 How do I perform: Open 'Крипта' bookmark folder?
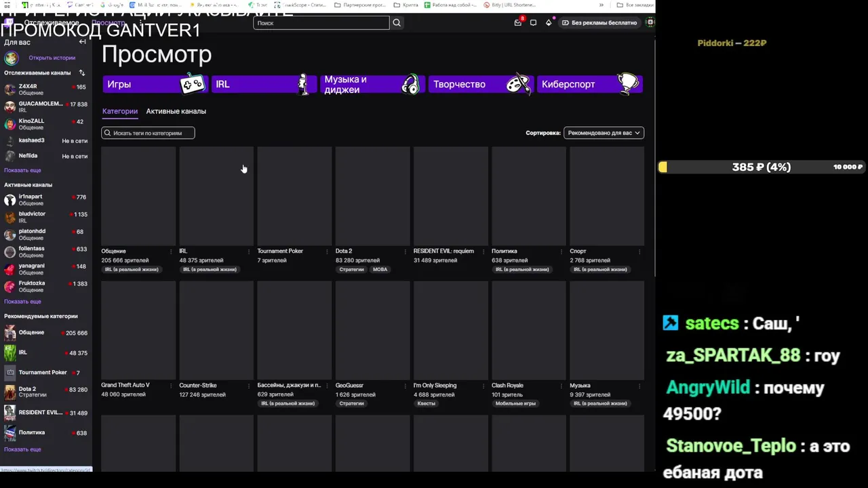point(406,5)
